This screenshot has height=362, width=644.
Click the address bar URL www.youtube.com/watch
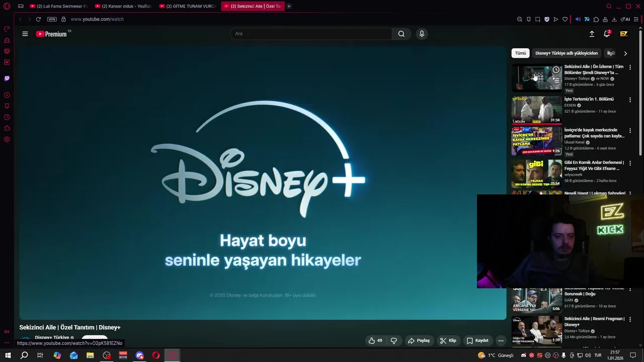(97, 19)
